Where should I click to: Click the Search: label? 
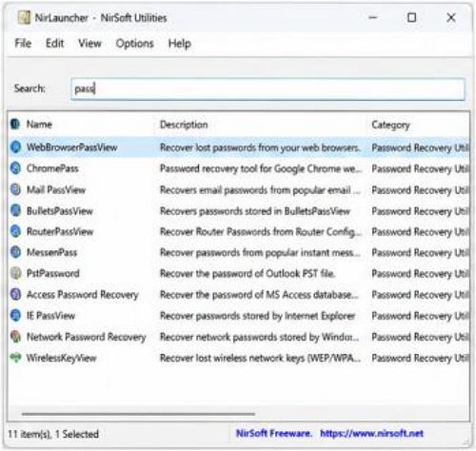point(30,88)
